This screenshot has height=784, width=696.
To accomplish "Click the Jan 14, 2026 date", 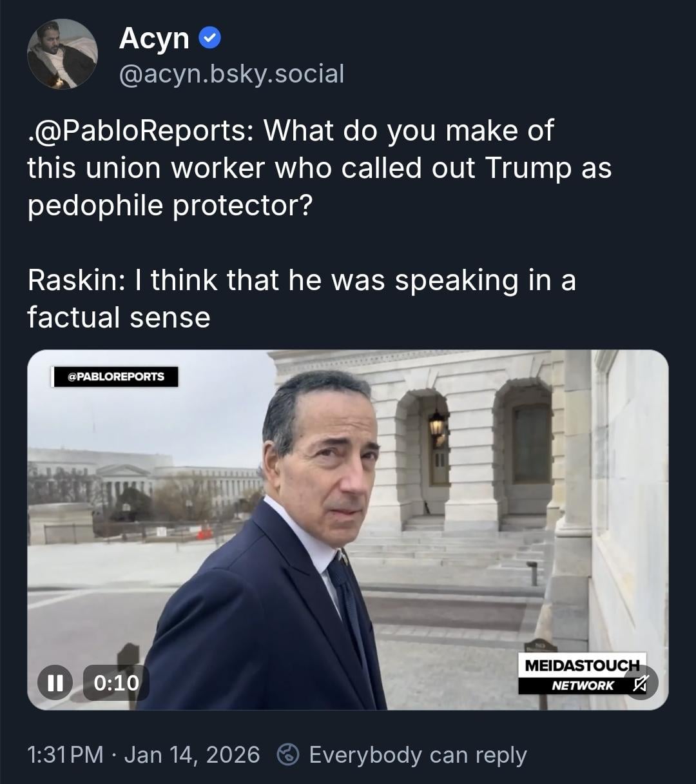I will 192,754.
